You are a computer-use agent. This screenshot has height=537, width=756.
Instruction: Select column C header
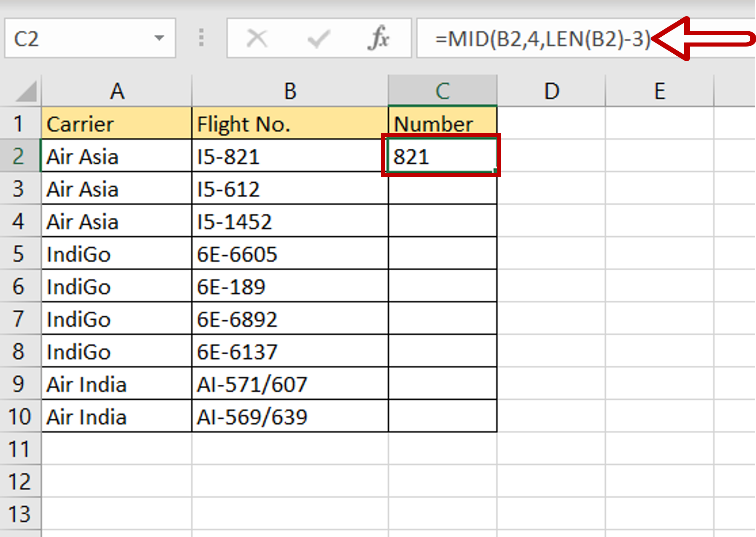coord(442,91)
